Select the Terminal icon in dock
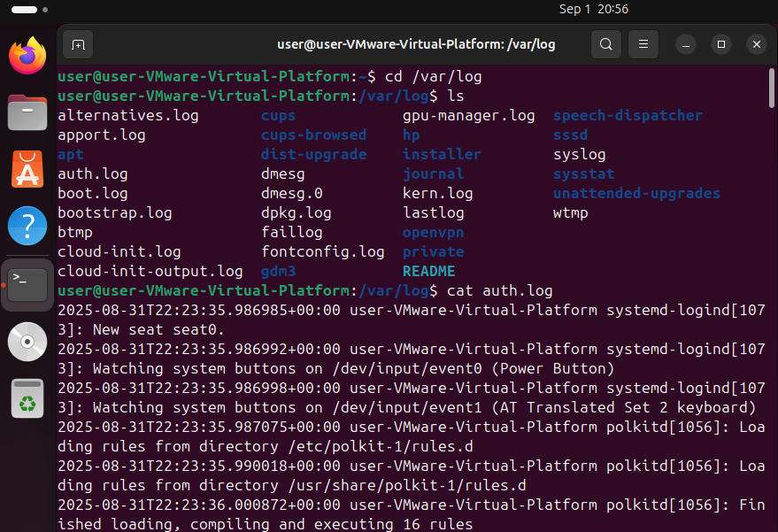 coord(27,284)
